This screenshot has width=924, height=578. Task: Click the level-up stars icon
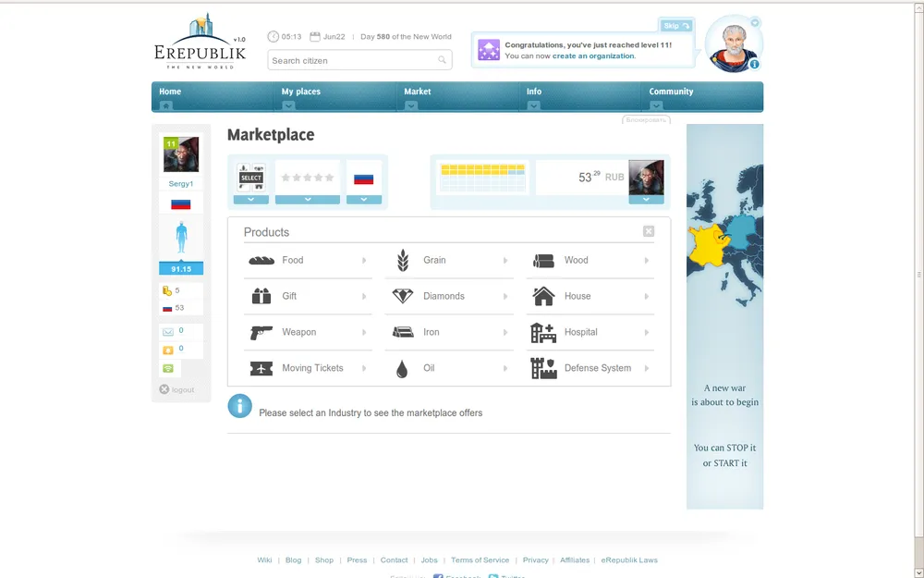tap(489, 50)
